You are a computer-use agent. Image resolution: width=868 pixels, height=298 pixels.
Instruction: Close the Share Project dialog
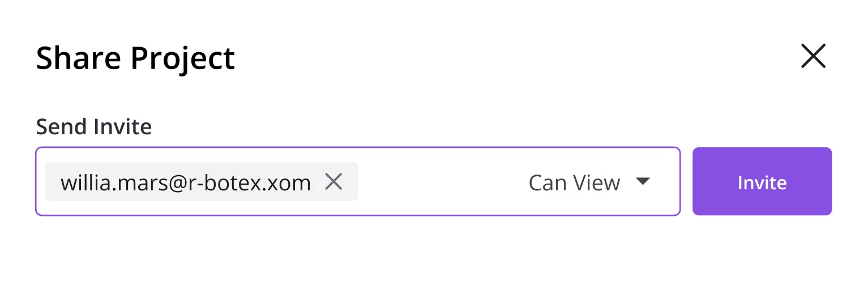click(x=813, y=57)
